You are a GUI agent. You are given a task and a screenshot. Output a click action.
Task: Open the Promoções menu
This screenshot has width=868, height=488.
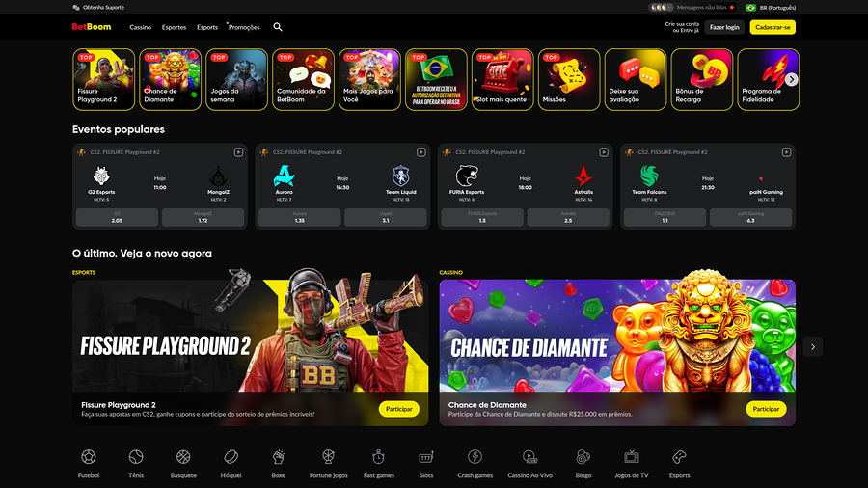point(244,27)
